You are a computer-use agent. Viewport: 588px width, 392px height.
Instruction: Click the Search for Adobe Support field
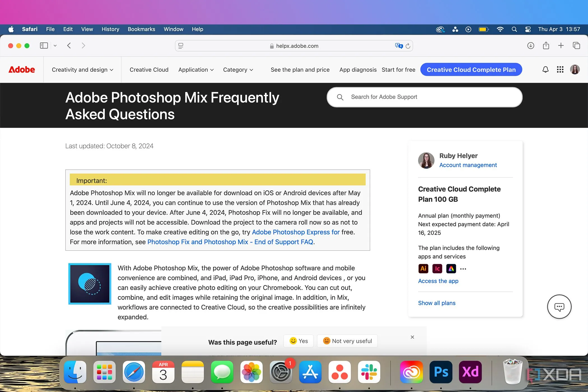click(x=424, y=97)
